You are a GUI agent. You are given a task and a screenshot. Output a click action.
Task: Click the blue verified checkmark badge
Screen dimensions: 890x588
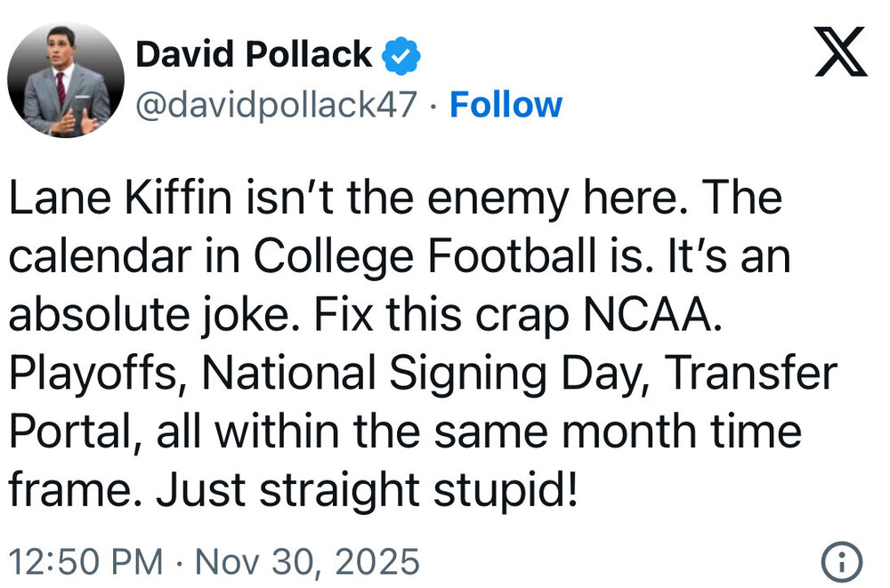pyautogui.click(x=401, y=56)
